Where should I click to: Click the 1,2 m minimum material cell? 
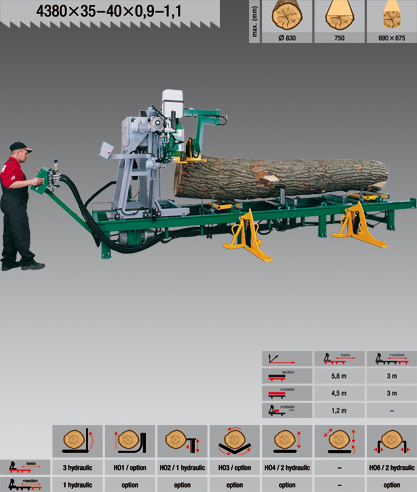coord(339,411)
